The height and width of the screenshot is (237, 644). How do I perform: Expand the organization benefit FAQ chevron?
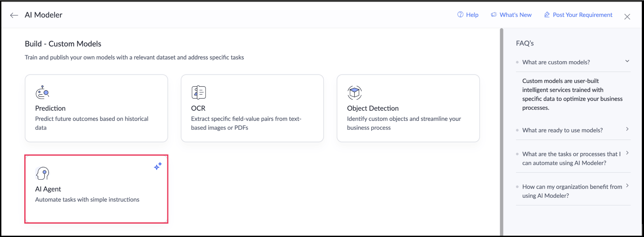(627, 186)
